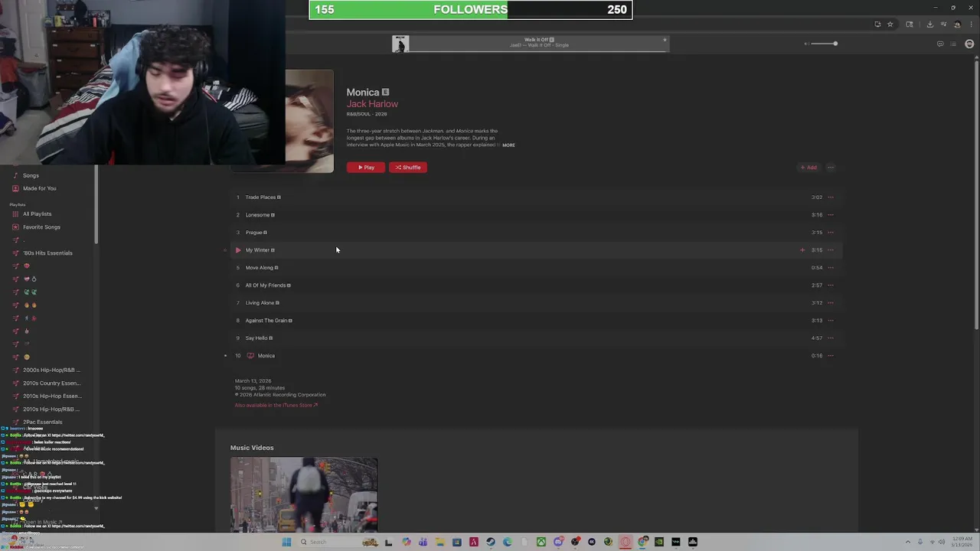Add My Winter track with plus icon
The image size is (980, 551).
pos(802,250)
